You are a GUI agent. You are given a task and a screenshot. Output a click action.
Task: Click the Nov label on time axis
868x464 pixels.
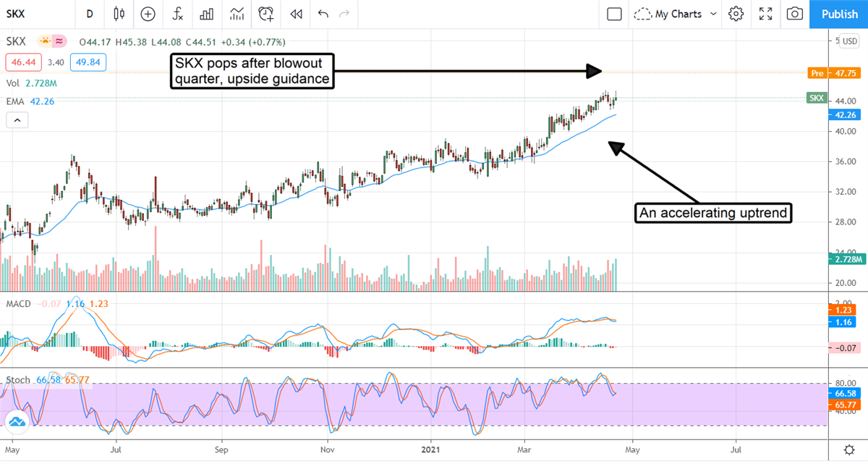[x=327, y=450]
